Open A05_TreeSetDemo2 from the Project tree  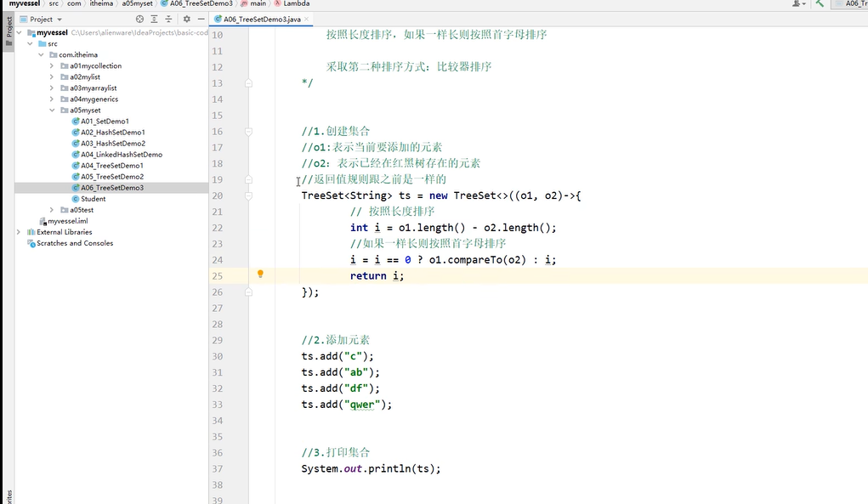point(111,176)
